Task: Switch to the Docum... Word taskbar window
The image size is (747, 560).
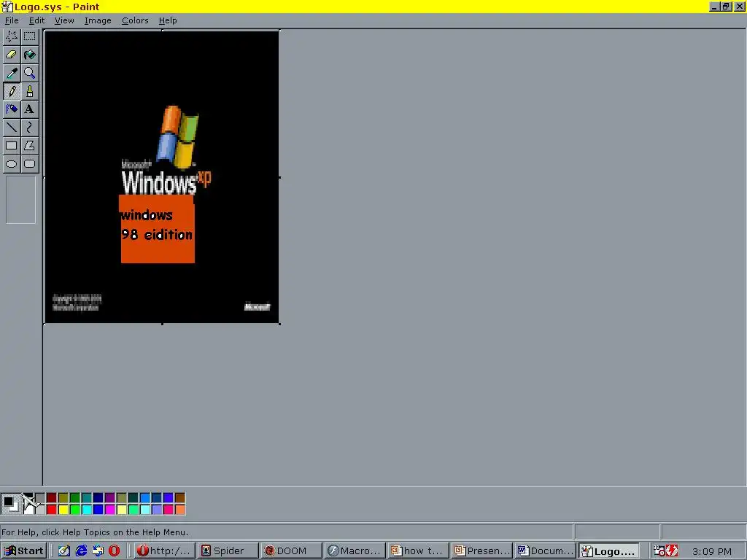Action: point(545,551)
